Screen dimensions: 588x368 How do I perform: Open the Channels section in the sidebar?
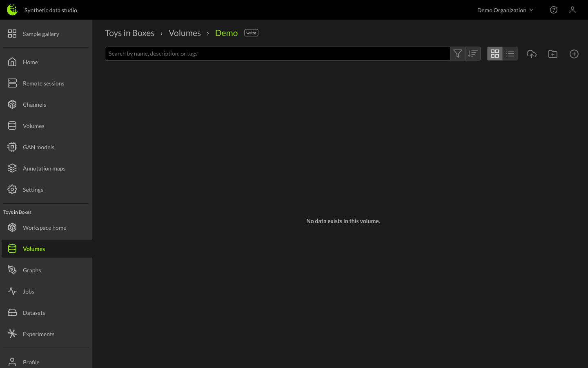[34, 104]
